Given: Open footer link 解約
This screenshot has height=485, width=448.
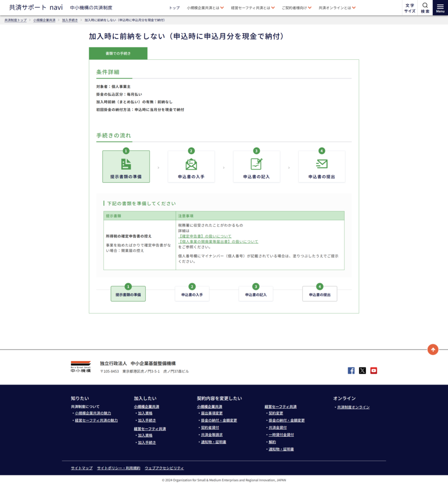Looking at the screenshot, I should pyautogui.click(x=272, y=442).
